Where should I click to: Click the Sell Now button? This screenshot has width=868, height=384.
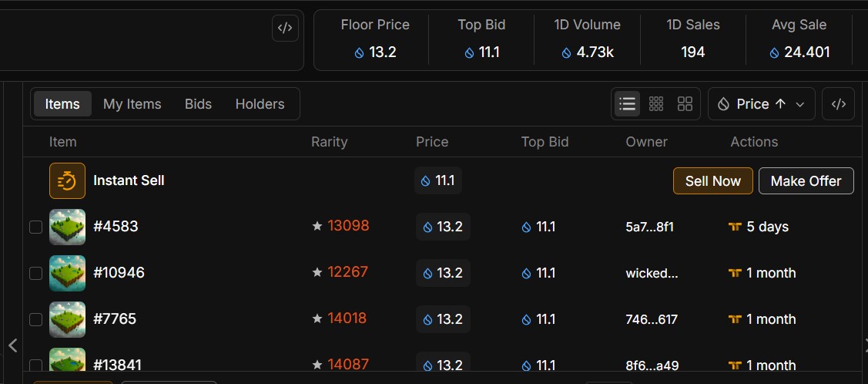[713, 180]
